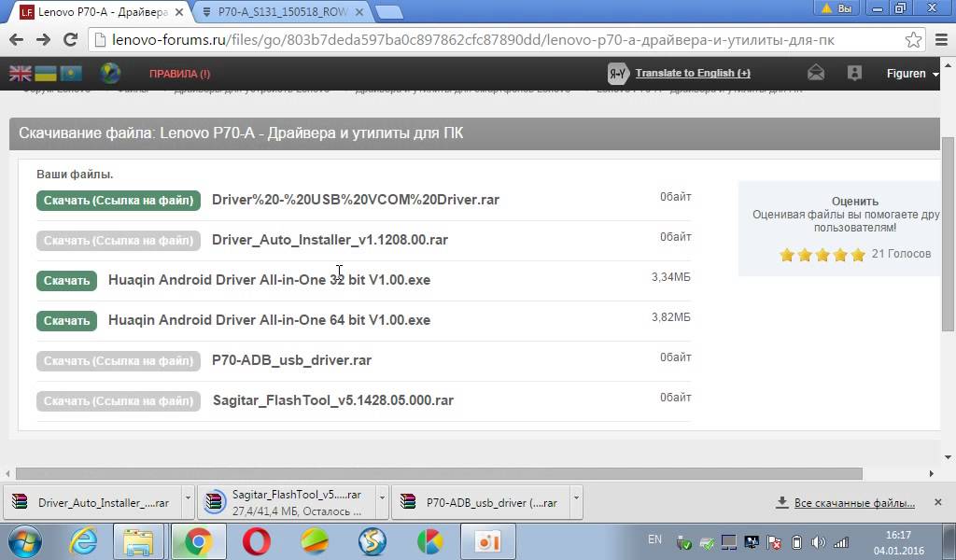Open a new tab
956x560 pixels.
coord(387,11)
